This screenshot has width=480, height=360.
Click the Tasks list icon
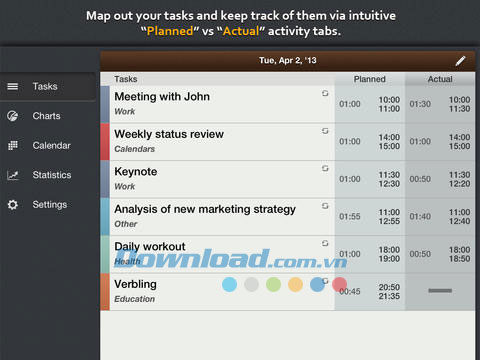13,87
